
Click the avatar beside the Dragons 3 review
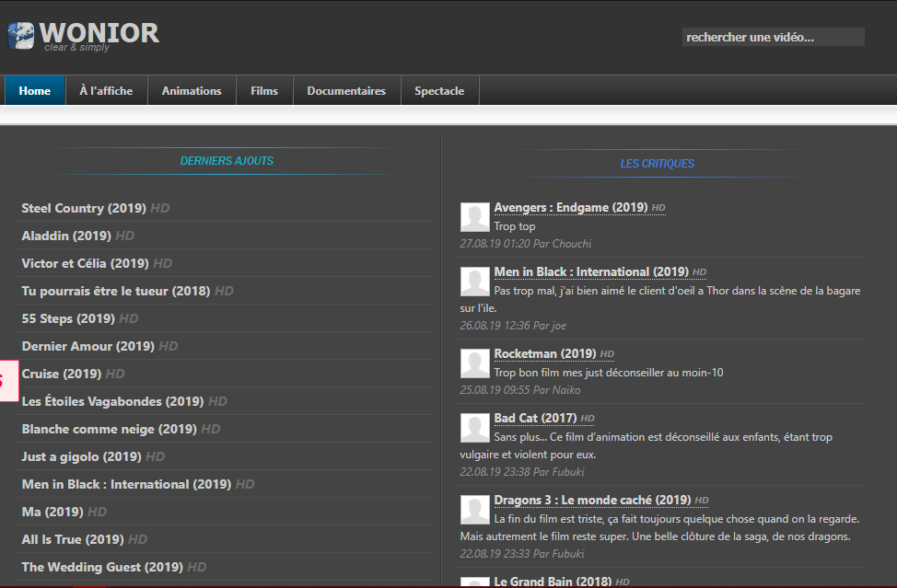tap(475, 510)
